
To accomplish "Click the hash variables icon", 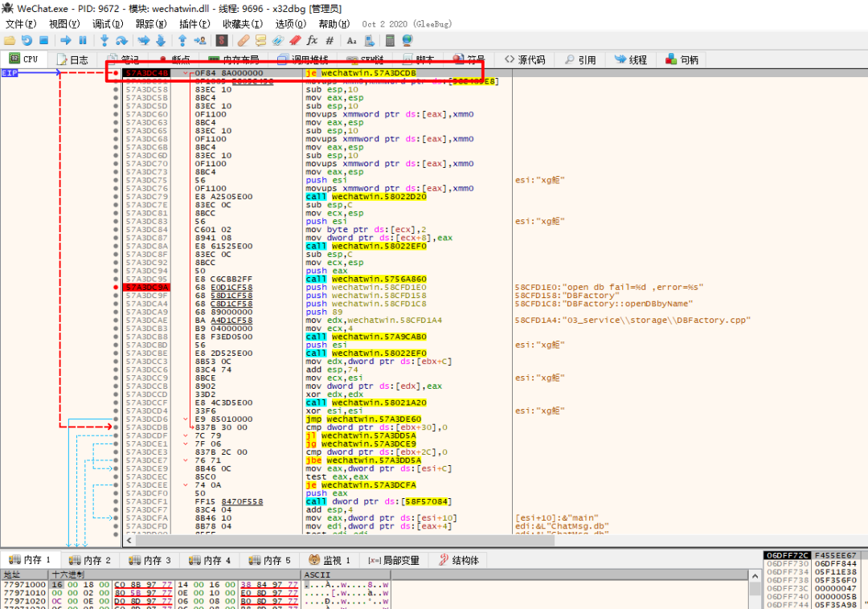I will 330,40.
